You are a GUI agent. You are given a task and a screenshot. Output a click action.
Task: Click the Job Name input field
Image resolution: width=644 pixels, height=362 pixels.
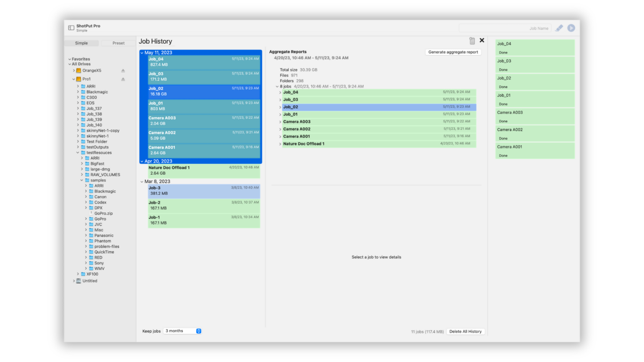(505, 28)
